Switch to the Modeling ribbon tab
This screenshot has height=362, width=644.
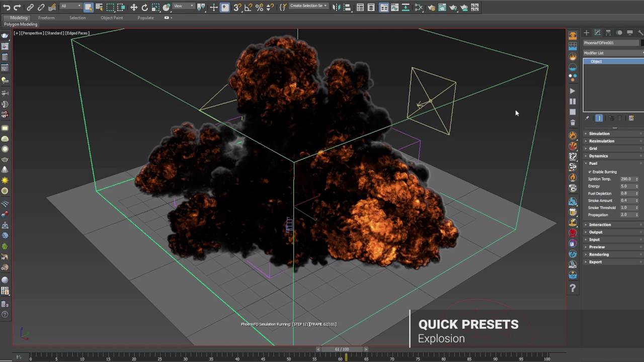[x=19, y=18]
